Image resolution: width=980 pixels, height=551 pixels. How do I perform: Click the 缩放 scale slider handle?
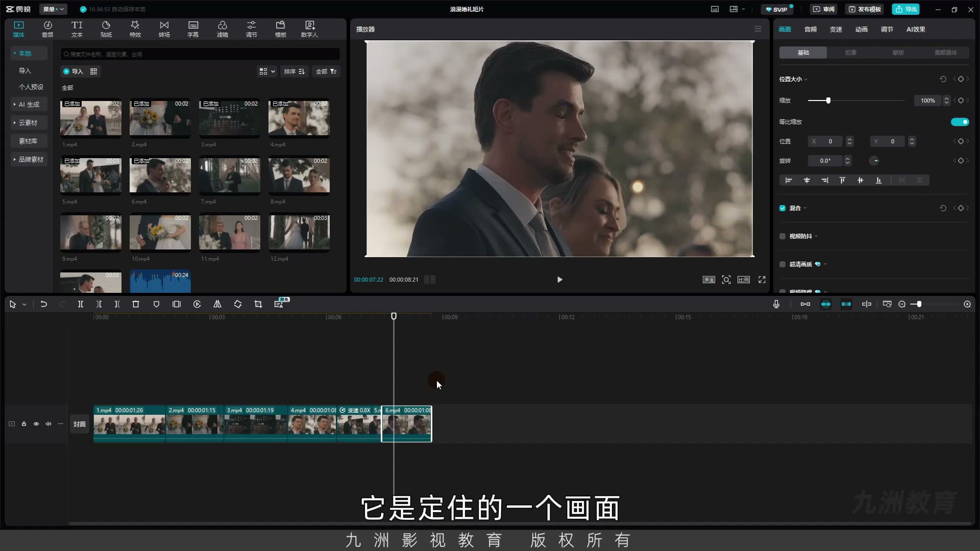(x=828, y=101)
